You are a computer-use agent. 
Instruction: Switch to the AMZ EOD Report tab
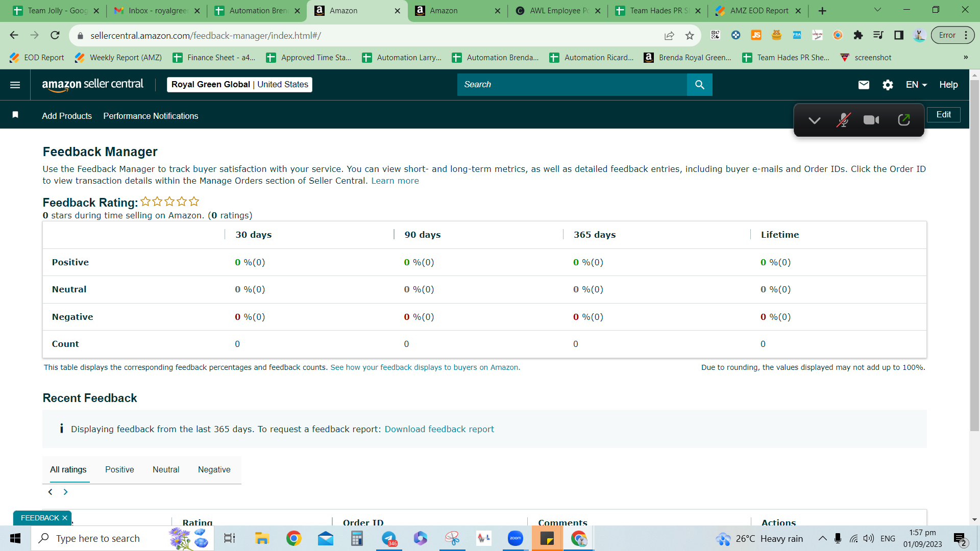pos(758,11)
